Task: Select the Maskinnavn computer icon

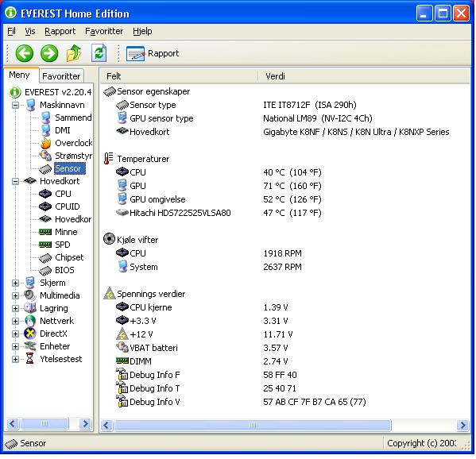Action: click(31, 105)
